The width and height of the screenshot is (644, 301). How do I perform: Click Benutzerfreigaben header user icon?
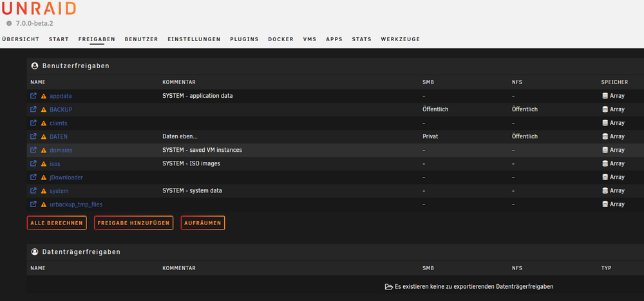click(x=35, y=66)
